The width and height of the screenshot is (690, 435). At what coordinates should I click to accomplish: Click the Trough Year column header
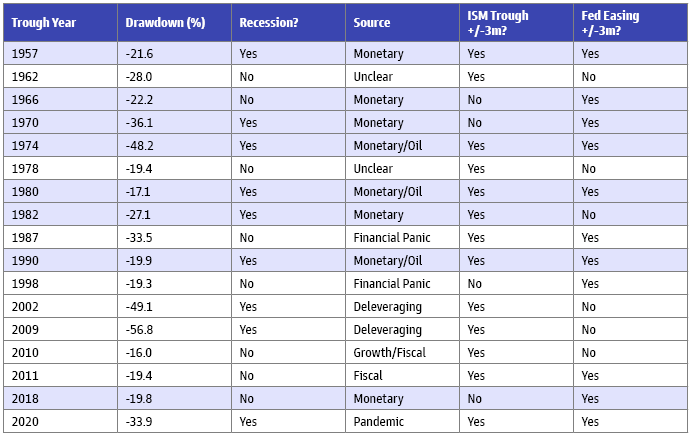click(45, 22)
